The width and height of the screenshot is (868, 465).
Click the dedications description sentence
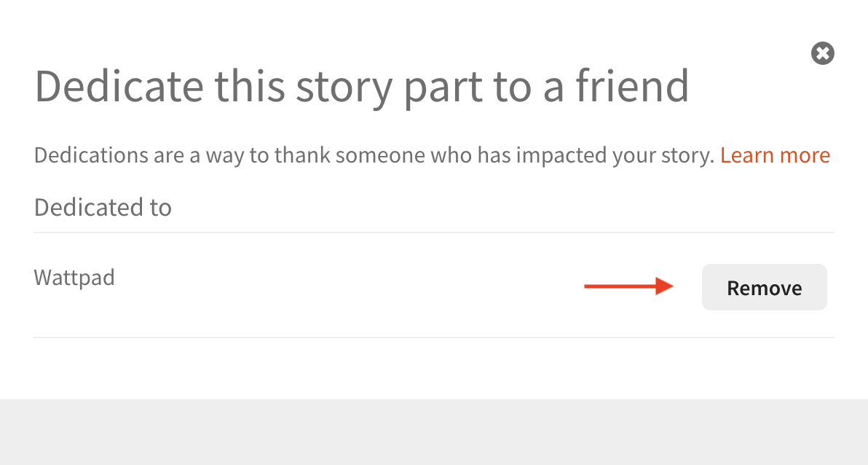coord(374,155)
